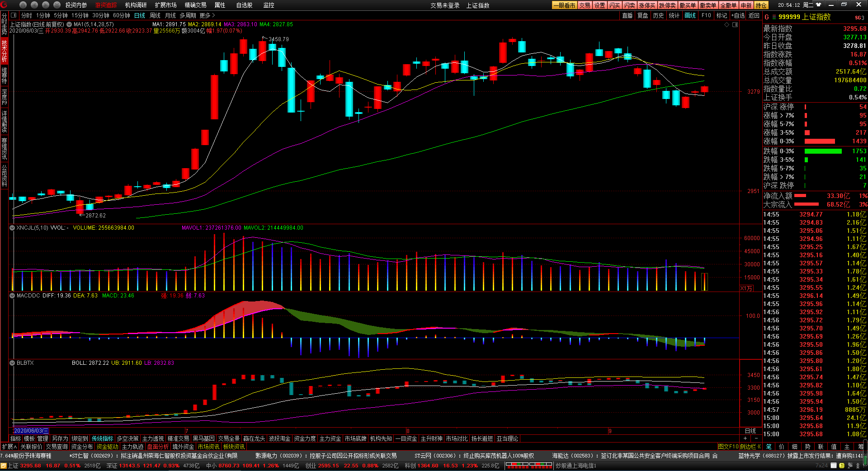
Task: Open the 游资追踪 menu
Action: (106, 5)
